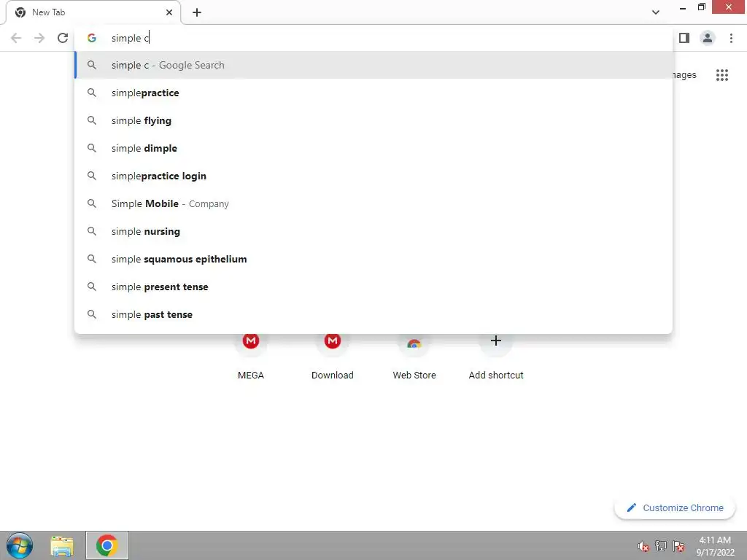Screen dimensions: 747x560
Task: Open the Google apps grid
Action: coord(721,75)
